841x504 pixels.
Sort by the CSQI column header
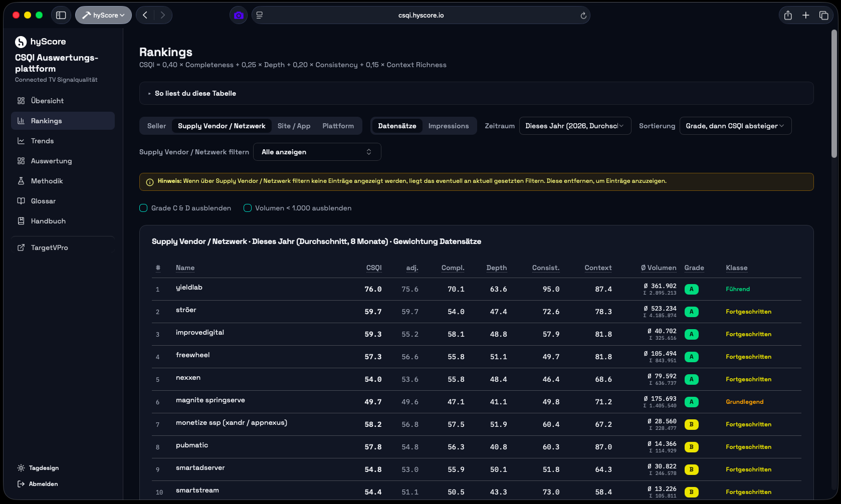374,268
